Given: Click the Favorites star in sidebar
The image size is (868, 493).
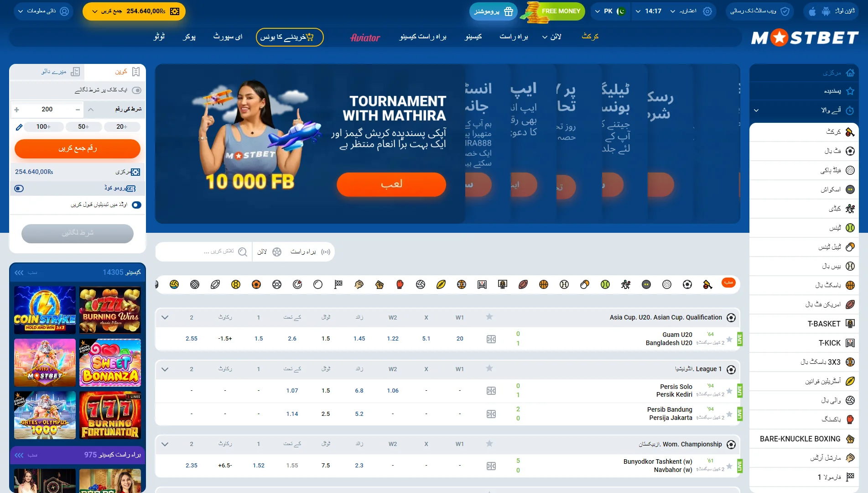Looking at the screenshot, I should point(850,91).
